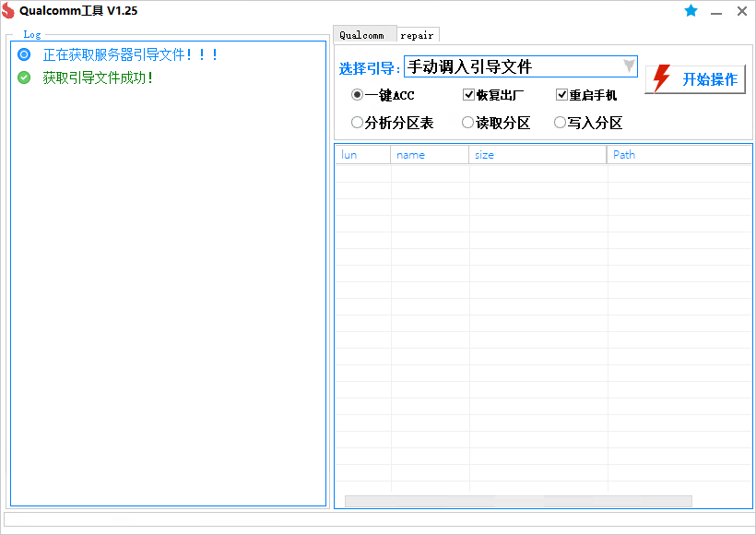Click the blue star icon in title bar

tap(691, 11)
